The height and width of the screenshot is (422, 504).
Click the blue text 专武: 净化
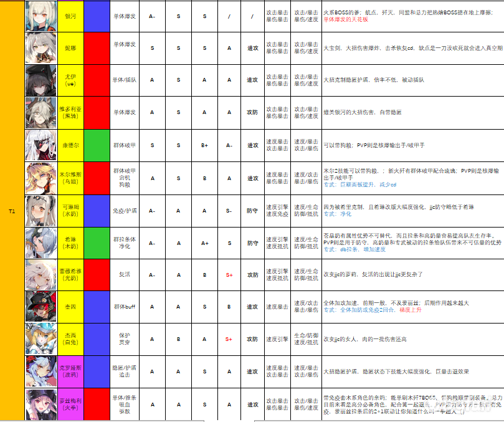(x=338, y=214)
